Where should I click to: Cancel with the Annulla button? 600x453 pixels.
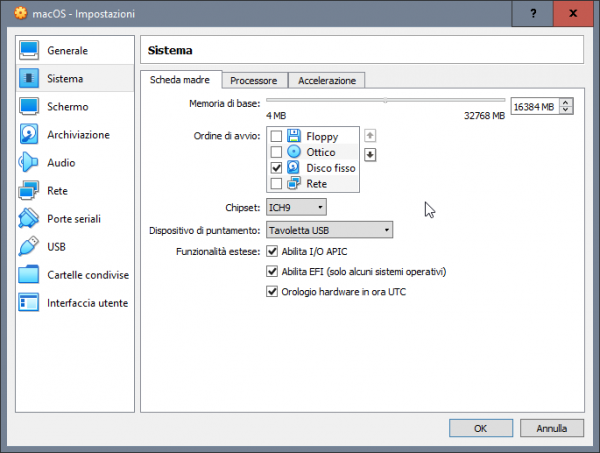(x=552, y=428)
